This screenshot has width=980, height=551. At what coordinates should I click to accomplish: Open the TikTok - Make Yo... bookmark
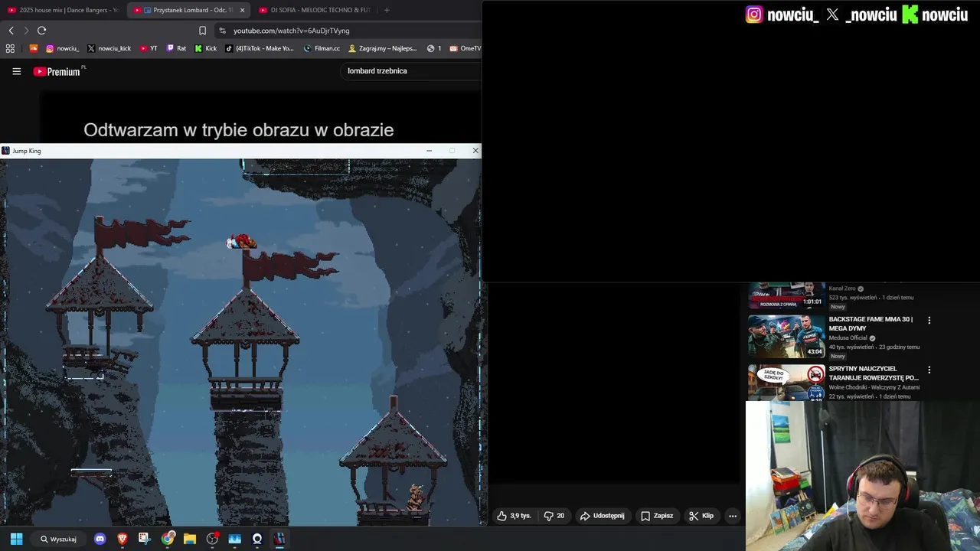click(x=260, y=48)
